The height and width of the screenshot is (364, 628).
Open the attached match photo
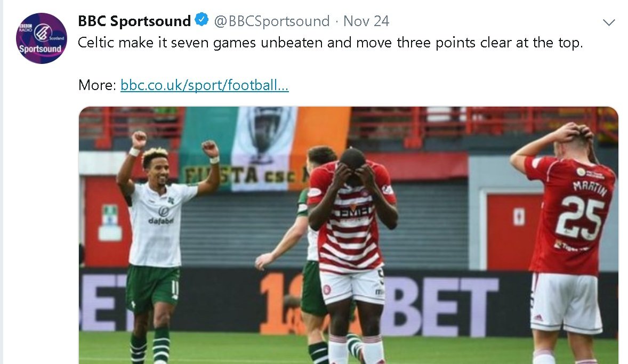click(x=349, y=235)
